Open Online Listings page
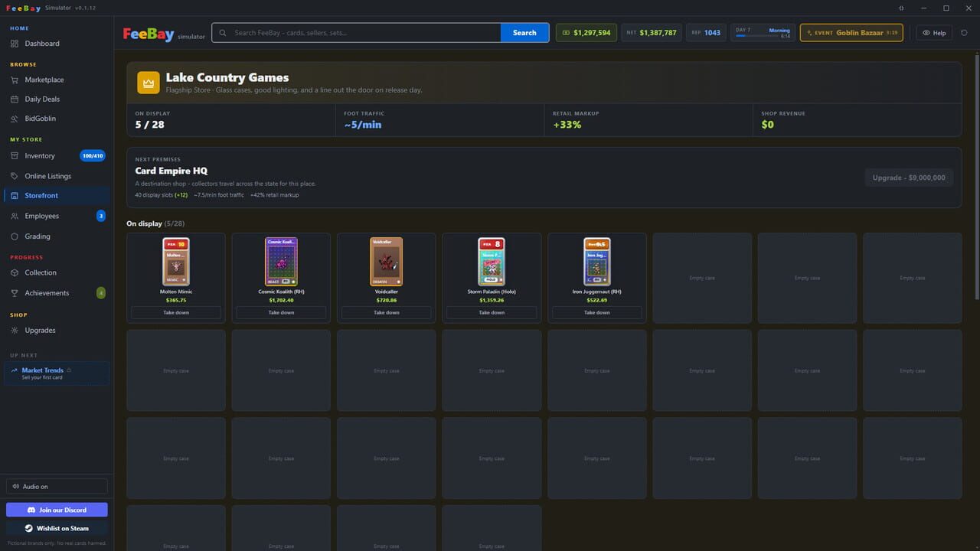The width and height of the screenshot is (980, 551). 57,176
